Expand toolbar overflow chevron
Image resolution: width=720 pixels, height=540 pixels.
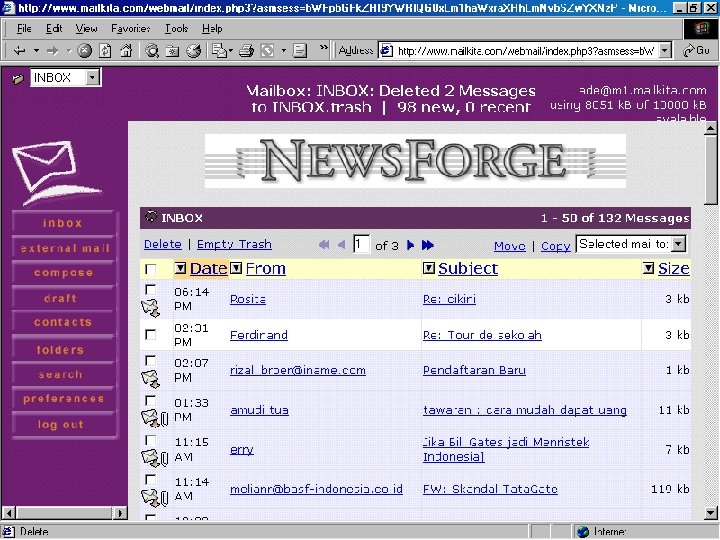click(x=324, y=47)
